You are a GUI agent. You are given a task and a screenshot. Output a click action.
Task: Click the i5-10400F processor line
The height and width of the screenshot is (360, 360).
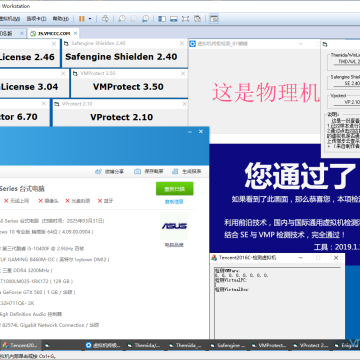point(42,249)
